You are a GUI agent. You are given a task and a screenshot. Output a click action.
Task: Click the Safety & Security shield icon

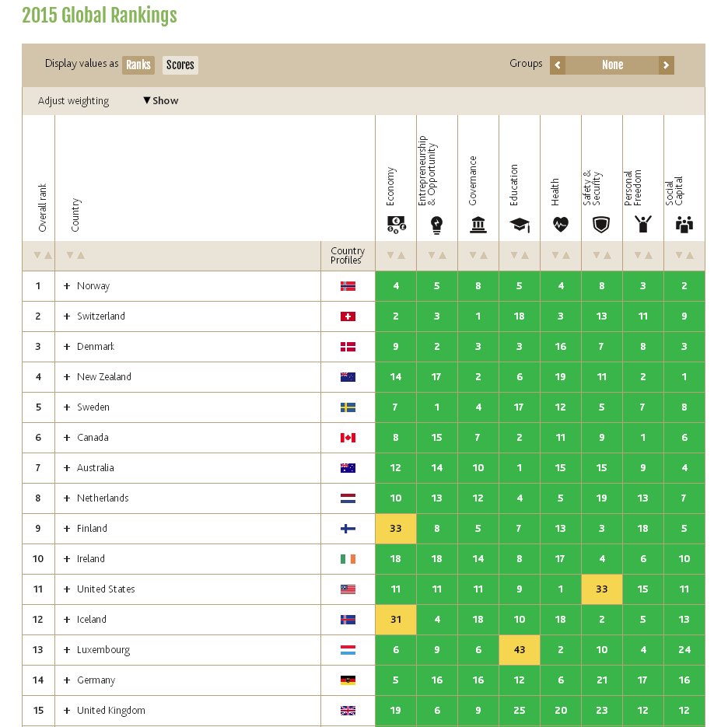point(602,225)
